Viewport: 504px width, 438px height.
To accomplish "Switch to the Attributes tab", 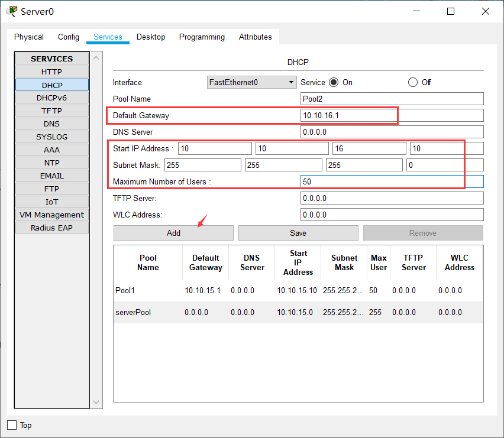I will [x=255, y=37].
